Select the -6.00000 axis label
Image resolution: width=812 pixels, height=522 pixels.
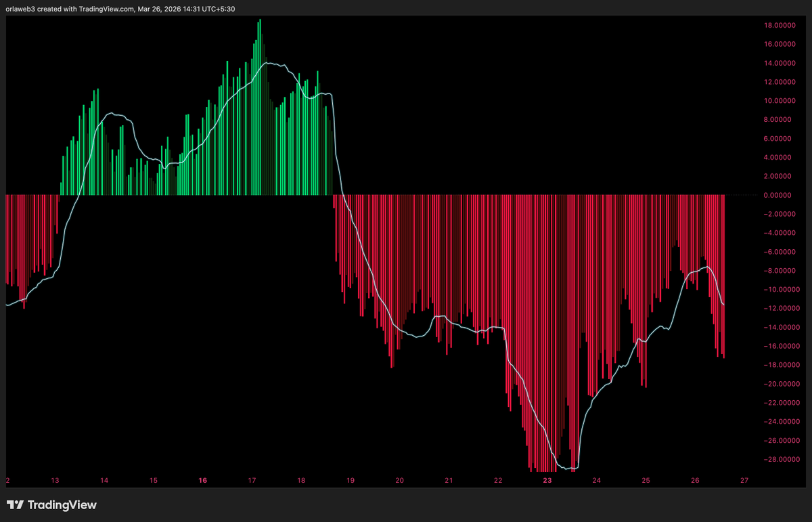point(779,253)
